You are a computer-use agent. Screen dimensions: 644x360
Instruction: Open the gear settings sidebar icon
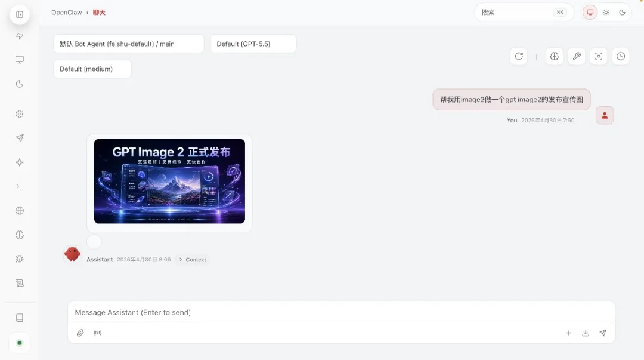pos(19,114)
